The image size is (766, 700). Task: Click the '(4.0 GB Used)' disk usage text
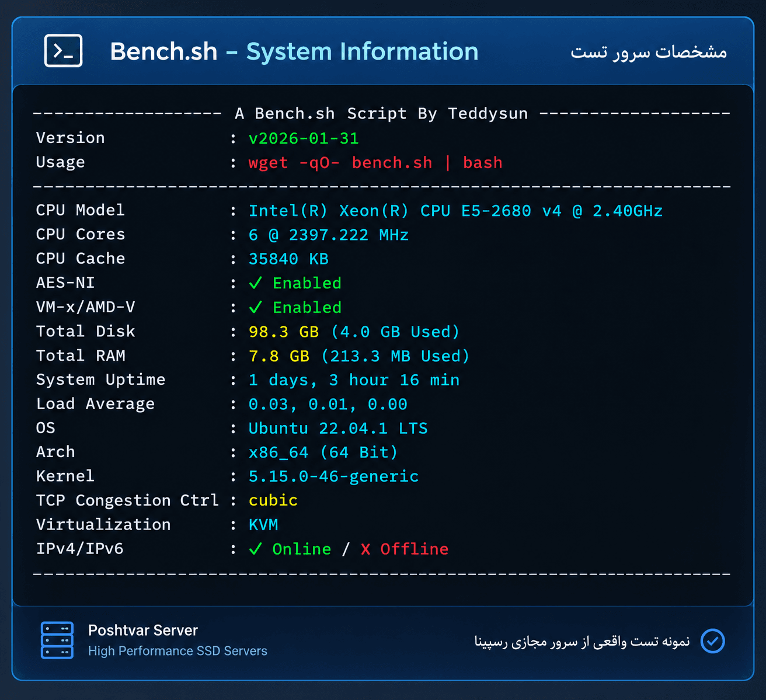(395, 332)
